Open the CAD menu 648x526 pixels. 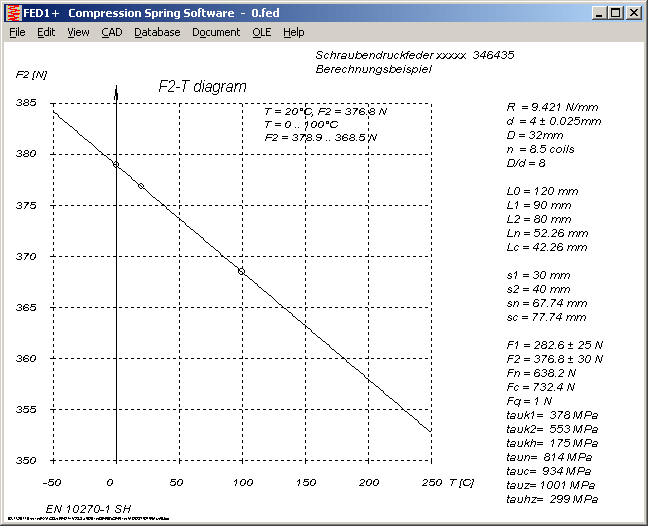click(x=111, y=32)
